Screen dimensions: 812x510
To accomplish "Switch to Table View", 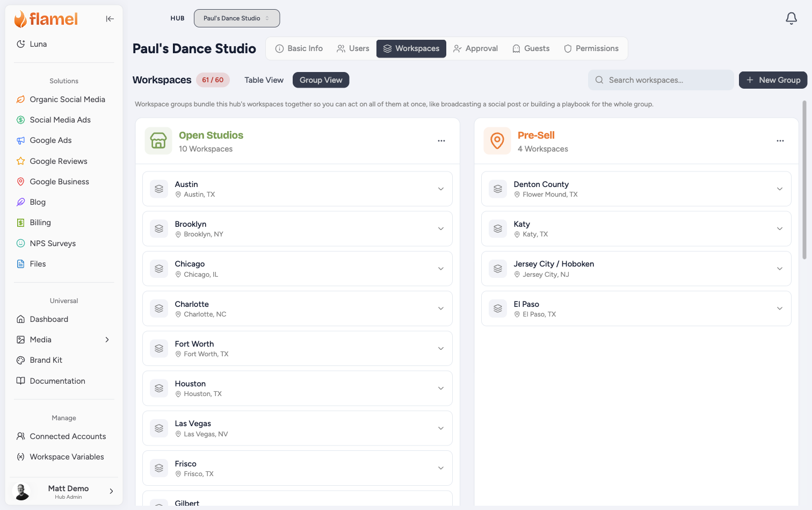I will [x=264, y=80].
